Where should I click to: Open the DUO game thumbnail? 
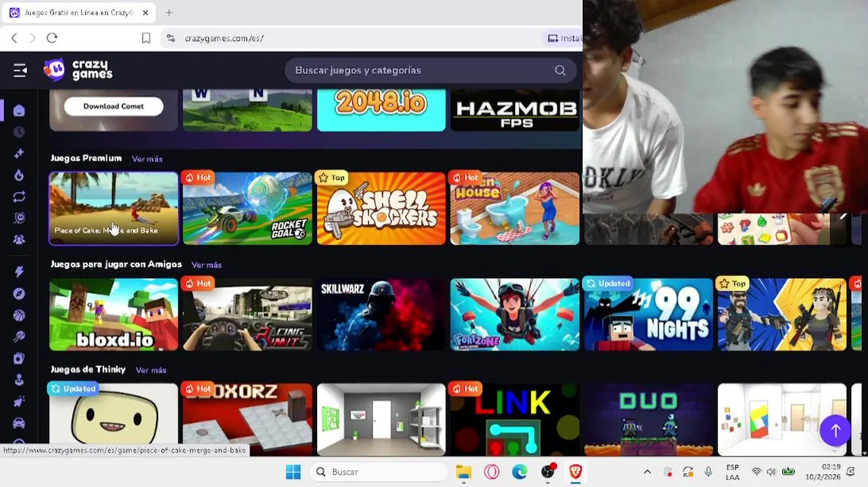(x=649, y=419)
